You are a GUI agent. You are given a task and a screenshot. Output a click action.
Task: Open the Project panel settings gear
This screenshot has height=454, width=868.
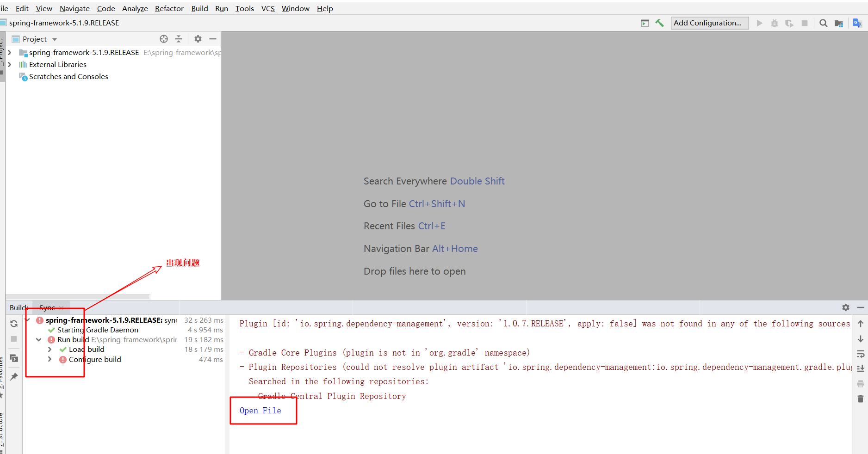[198, 39]
